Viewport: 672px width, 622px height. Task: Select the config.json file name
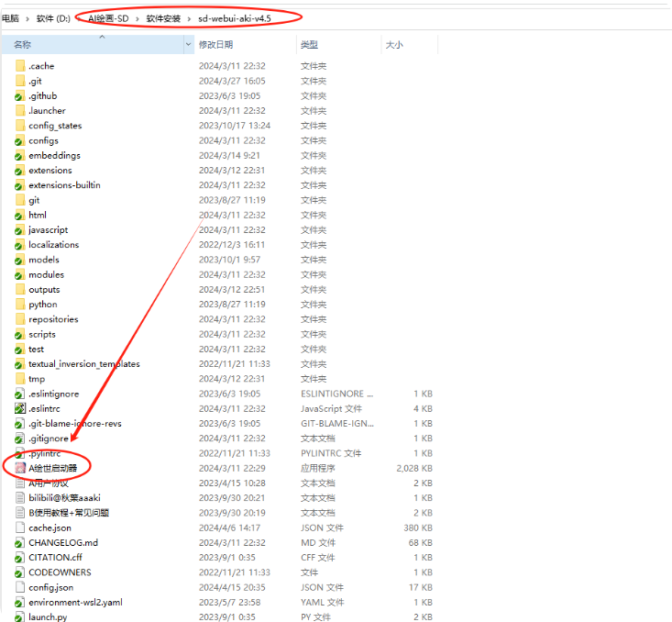coord(50,588)
